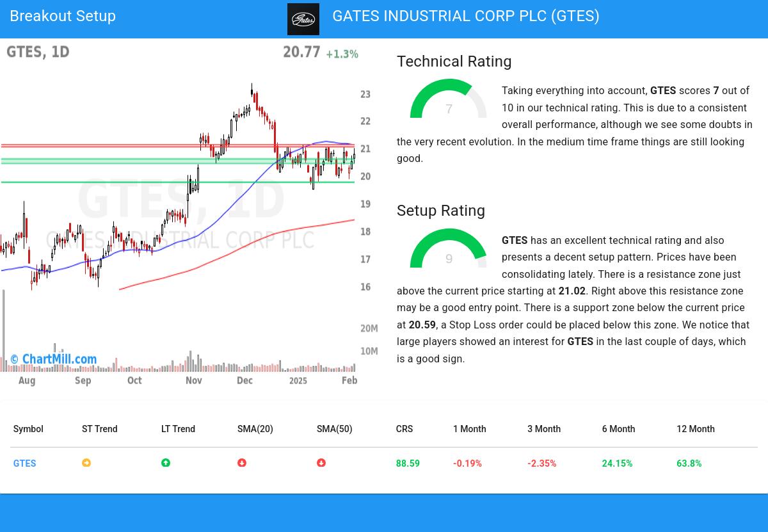
Task: Click the Setup Rating gauge showing 9
Action: [x=449, y=248]
